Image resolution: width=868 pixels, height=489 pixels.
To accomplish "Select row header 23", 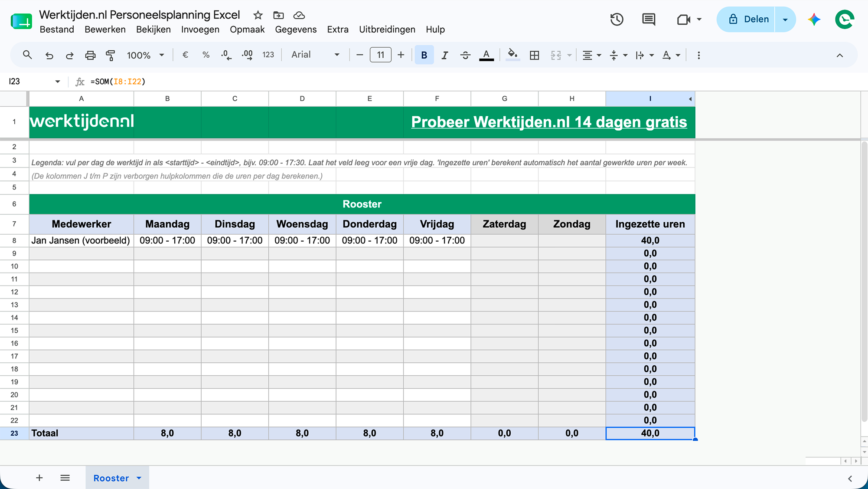I will coord(14,433).
